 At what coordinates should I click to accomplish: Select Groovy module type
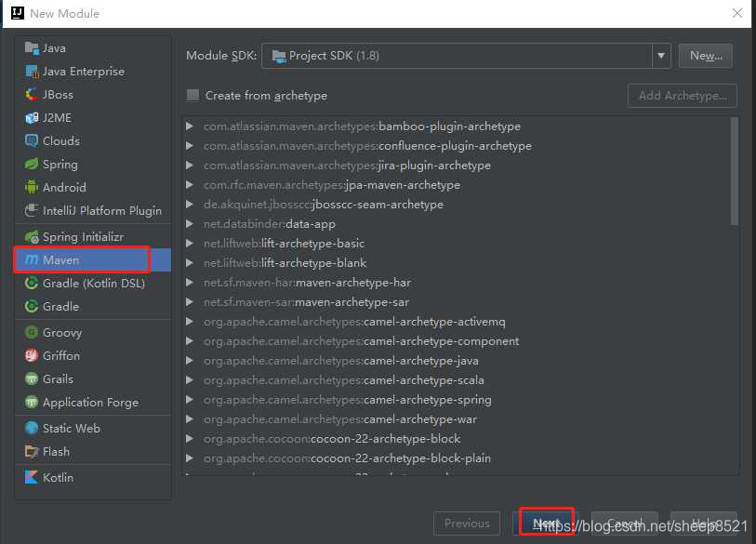93,332
